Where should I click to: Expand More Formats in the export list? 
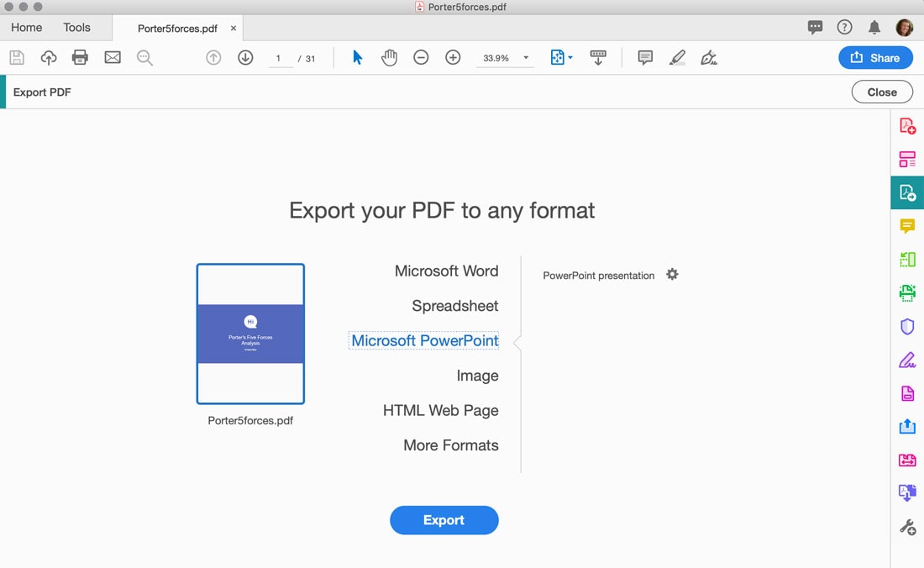450,445
